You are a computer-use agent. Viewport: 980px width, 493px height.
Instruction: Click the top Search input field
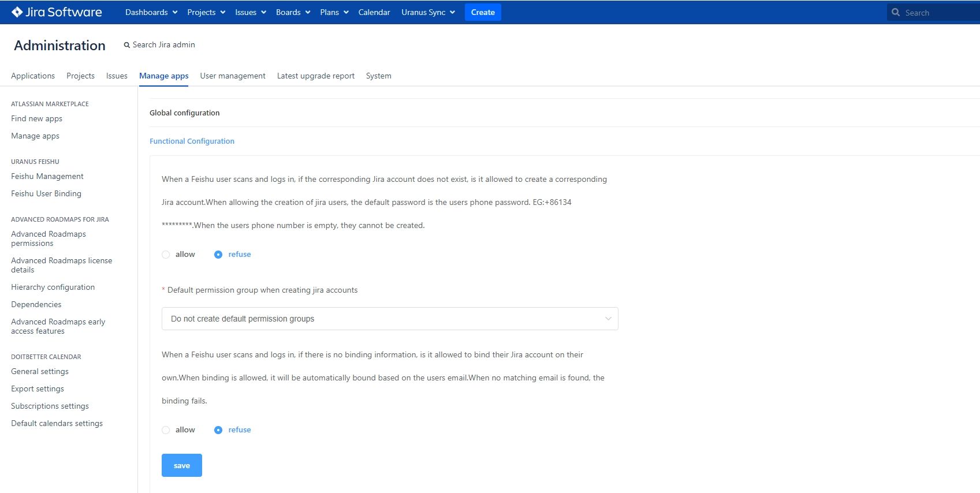coord(933,12)
